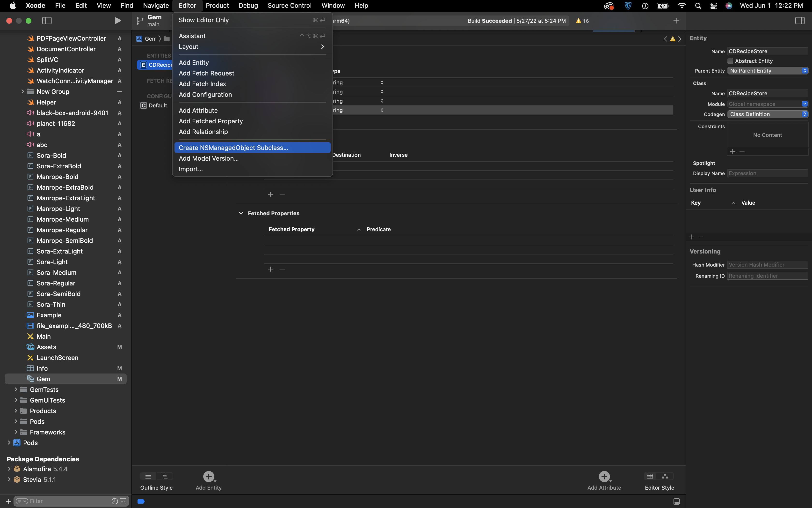The image size is (812, 508).
Task: Open Control Center in menu bar
Action: tap(714, 6)
